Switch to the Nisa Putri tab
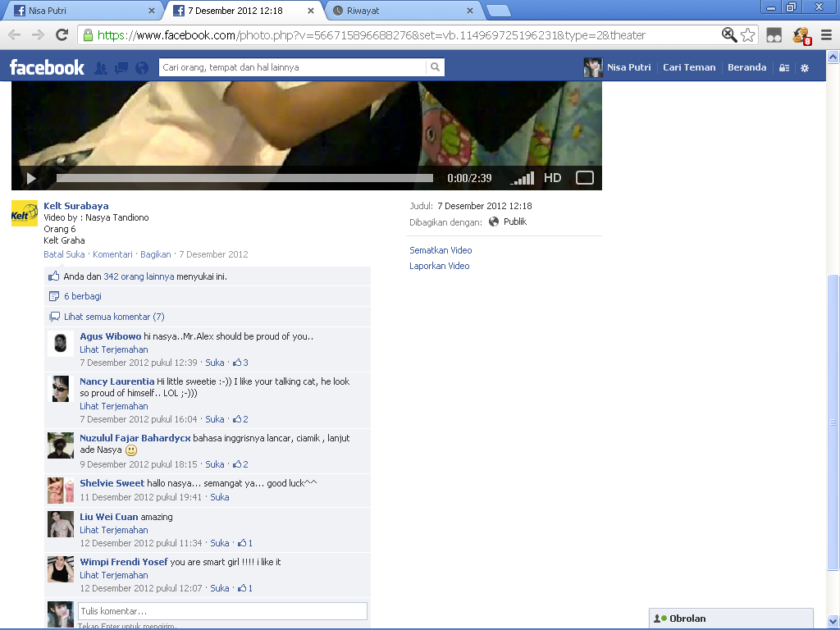This screenshot has height=630, width=840. [x=83, y=10]
